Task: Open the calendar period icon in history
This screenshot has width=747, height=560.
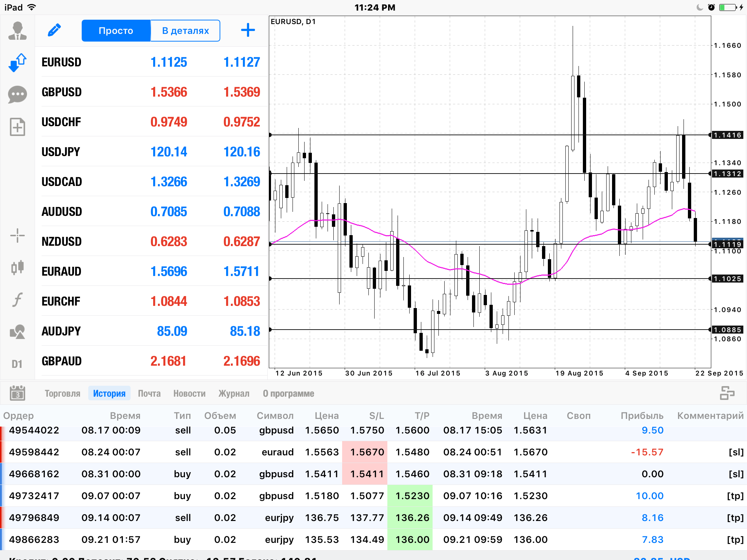Action: [17, 393]
